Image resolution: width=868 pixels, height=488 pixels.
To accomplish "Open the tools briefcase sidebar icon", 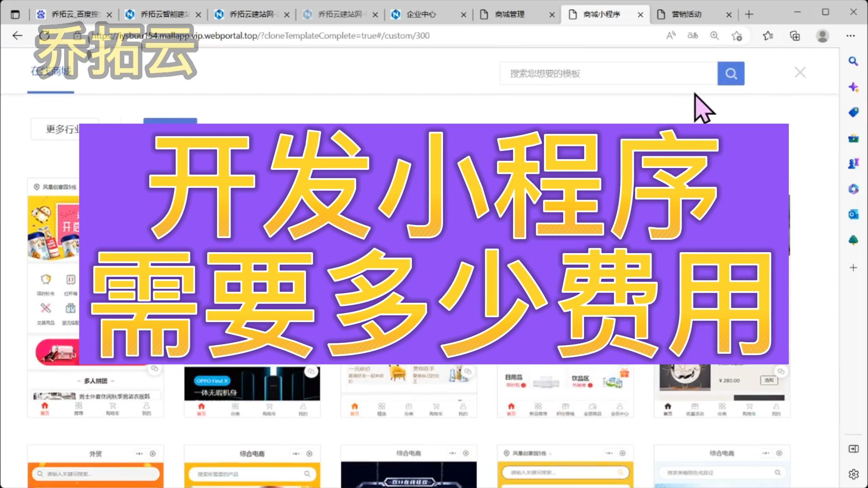I will coord(853,138).
